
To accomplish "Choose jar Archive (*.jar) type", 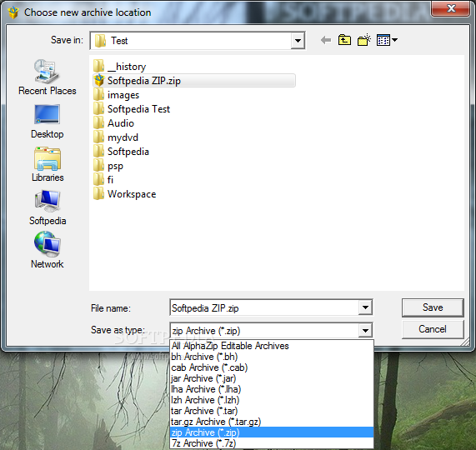I will pyautogui.click(x=272, y=378).
